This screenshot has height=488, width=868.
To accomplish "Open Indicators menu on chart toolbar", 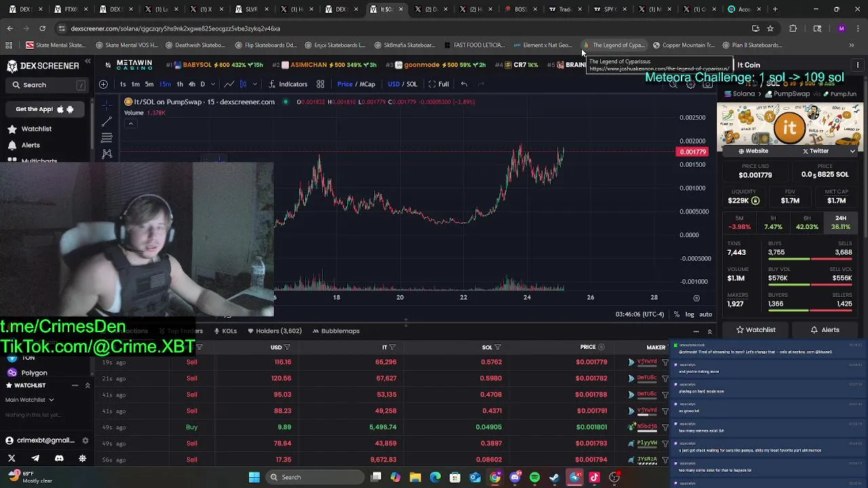I will 288,84.
